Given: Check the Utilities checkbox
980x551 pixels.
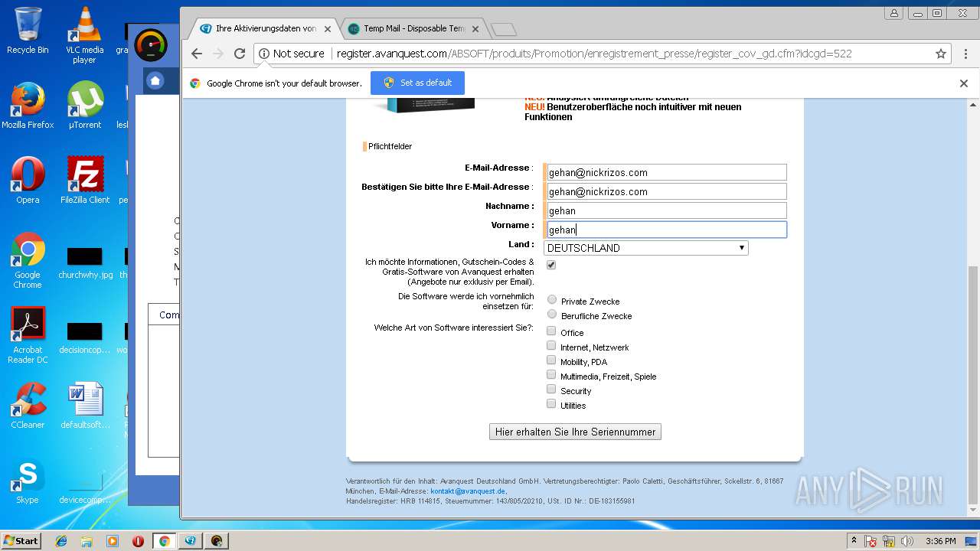Looking at the screenshot, I should 551,403.
